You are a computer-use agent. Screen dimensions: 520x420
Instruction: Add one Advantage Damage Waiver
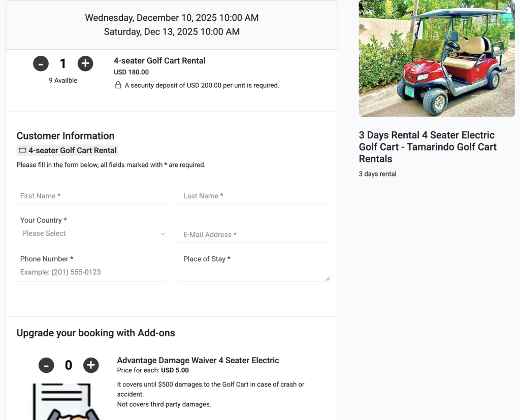[91, 365]
